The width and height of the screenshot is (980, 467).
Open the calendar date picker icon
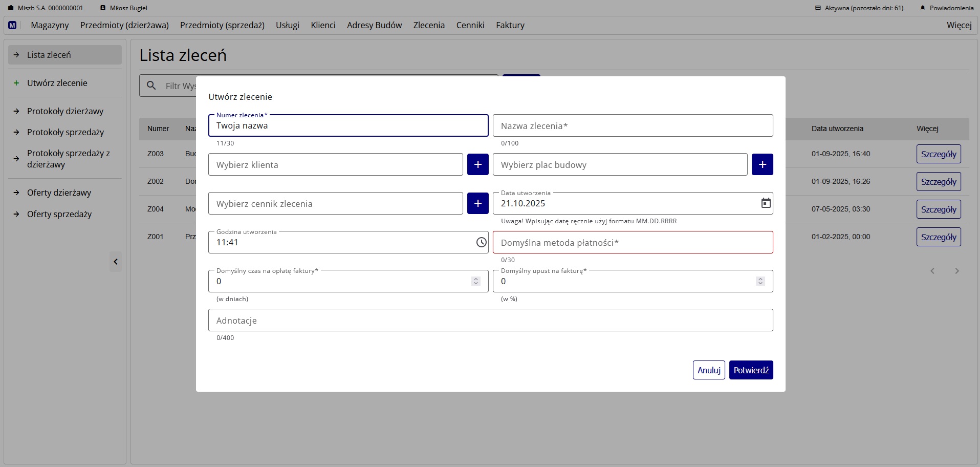tap(766, 203)
